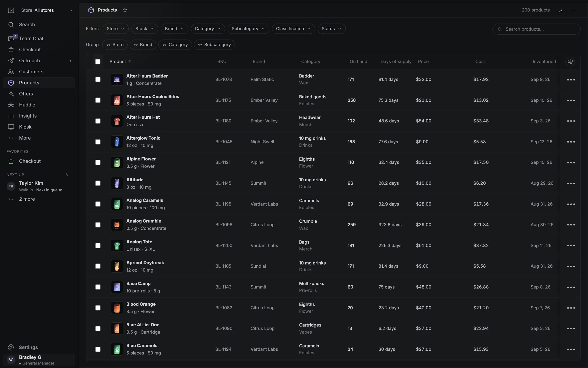Group products by Subcategory
Viewport: 588px width, 368px height.
click(x=214, y=45)
